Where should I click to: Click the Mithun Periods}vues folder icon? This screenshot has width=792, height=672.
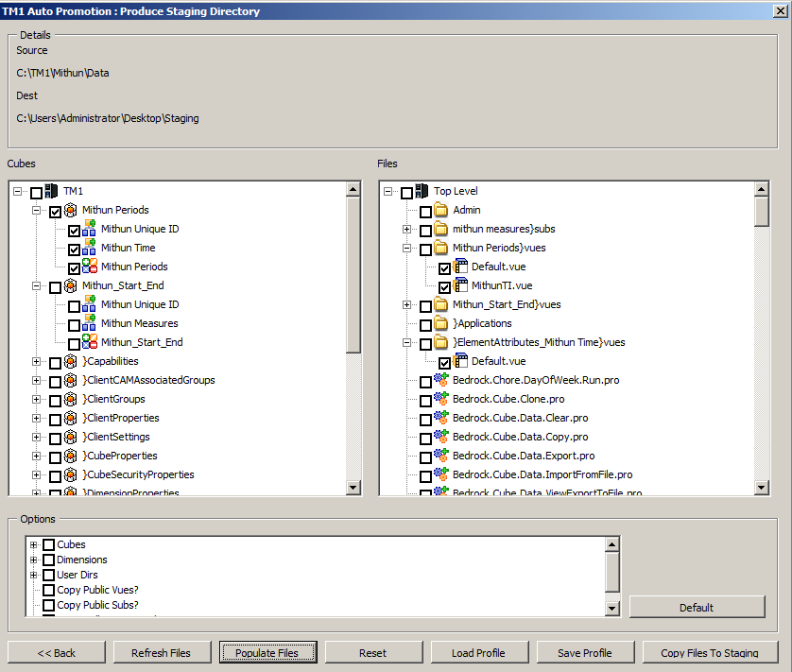441,248
